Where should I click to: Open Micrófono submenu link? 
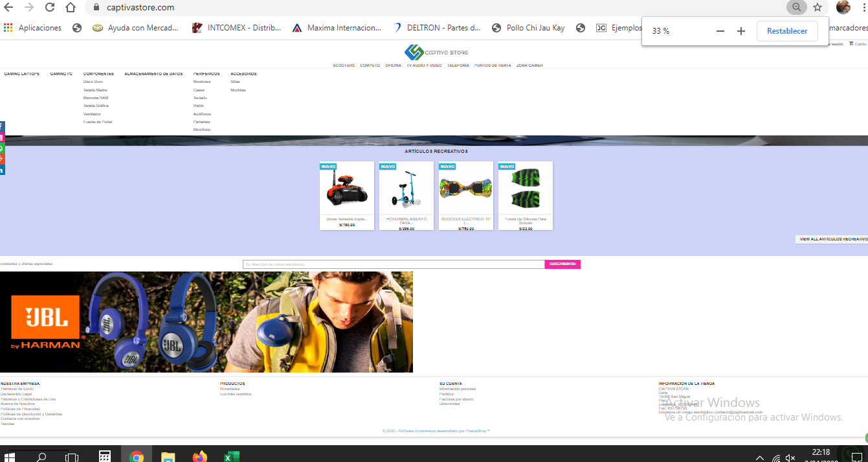point(202,130)
